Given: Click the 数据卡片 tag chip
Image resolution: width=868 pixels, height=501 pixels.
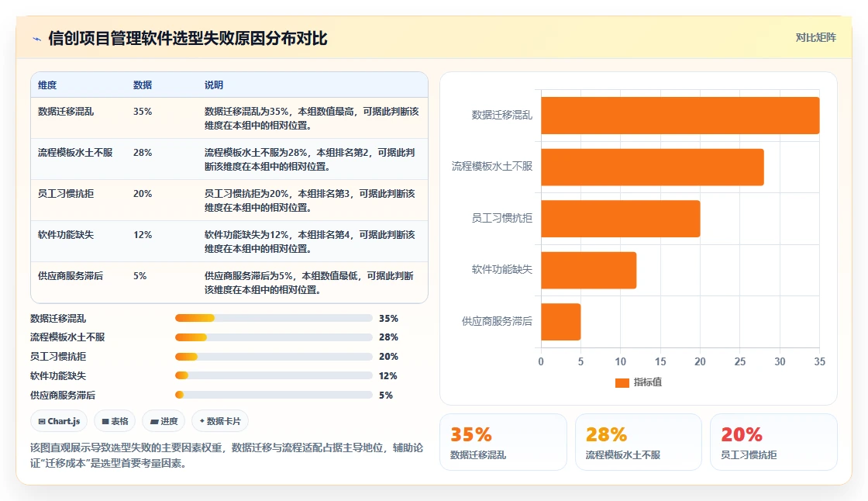Looking at the screenshot, I should (x=220, y=421).
